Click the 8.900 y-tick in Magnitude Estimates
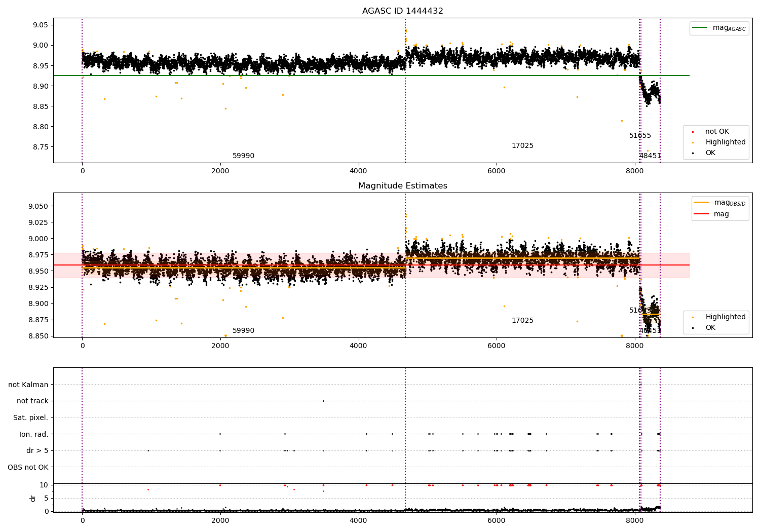 (x=38, y=303)
